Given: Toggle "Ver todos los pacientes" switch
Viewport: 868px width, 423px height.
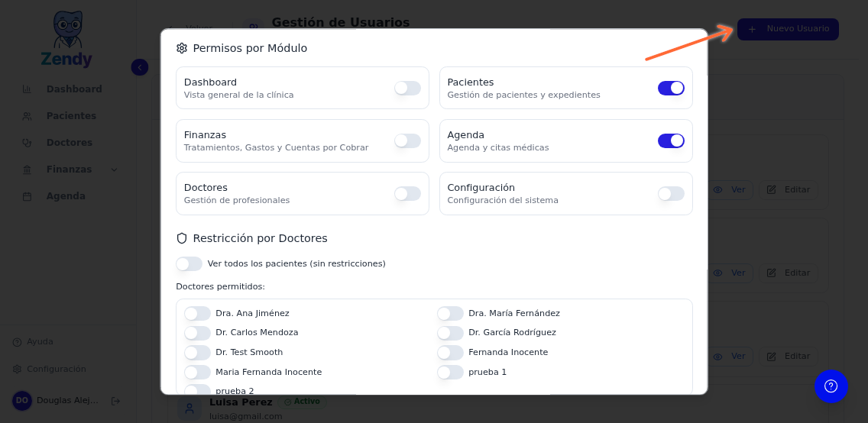Looking at the screenshot, I should 189,263.
